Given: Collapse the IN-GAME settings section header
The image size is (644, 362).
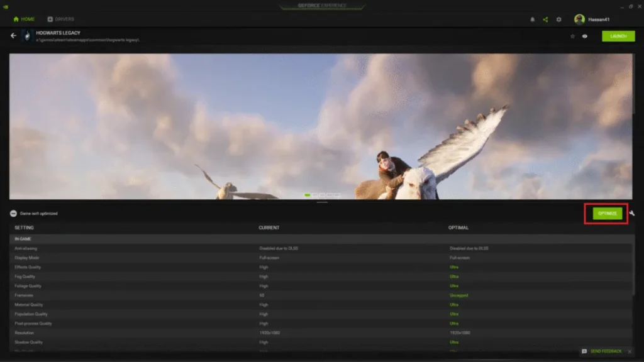Looking at the screenshot, I should click(25, 239).
